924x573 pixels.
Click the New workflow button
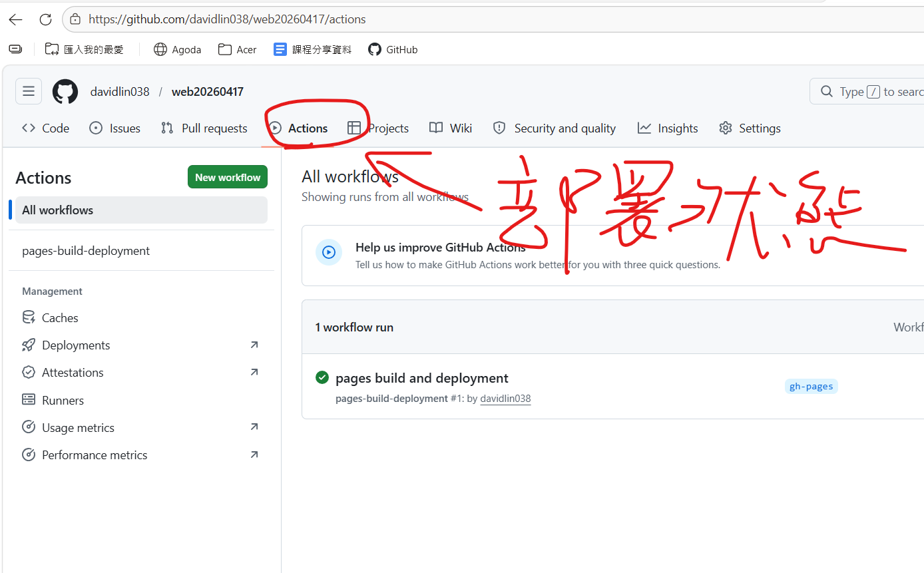click(228, 177)
